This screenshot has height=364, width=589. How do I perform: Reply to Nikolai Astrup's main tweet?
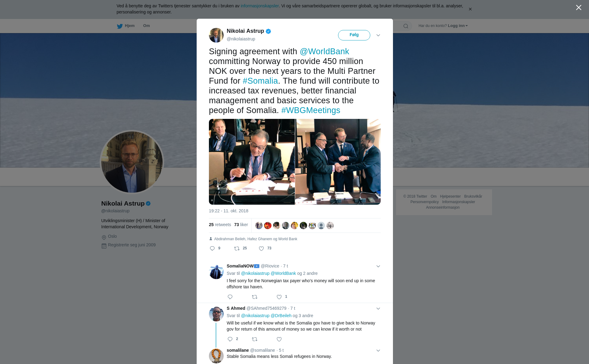(x=212, y=248)
